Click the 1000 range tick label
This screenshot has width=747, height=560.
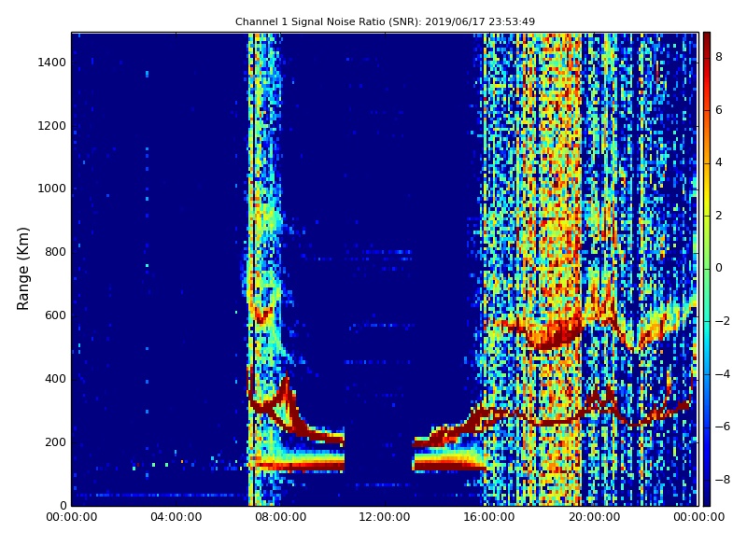52,189
